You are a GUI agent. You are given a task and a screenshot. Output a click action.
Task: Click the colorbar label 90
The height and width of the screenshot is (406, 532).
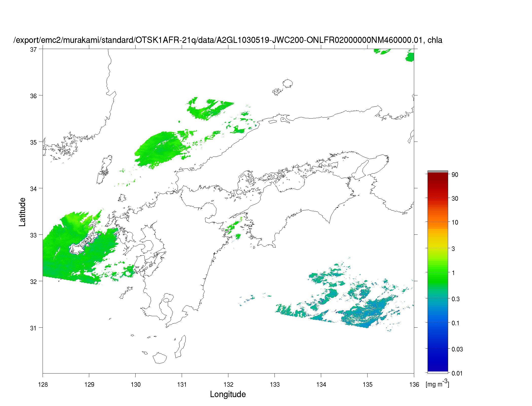[455, 175]
